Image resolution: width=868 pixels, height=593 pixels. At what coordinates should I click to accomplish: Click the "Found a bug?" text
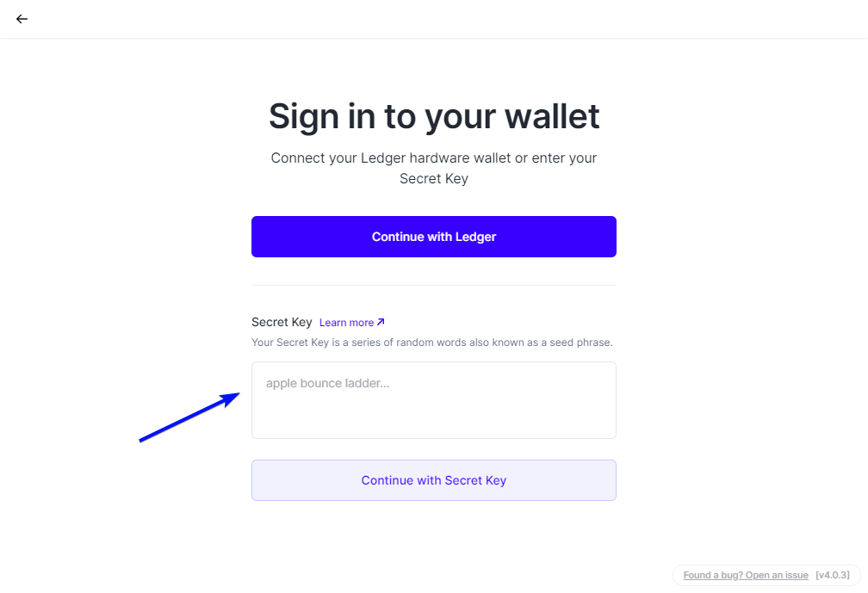point(714,575)
